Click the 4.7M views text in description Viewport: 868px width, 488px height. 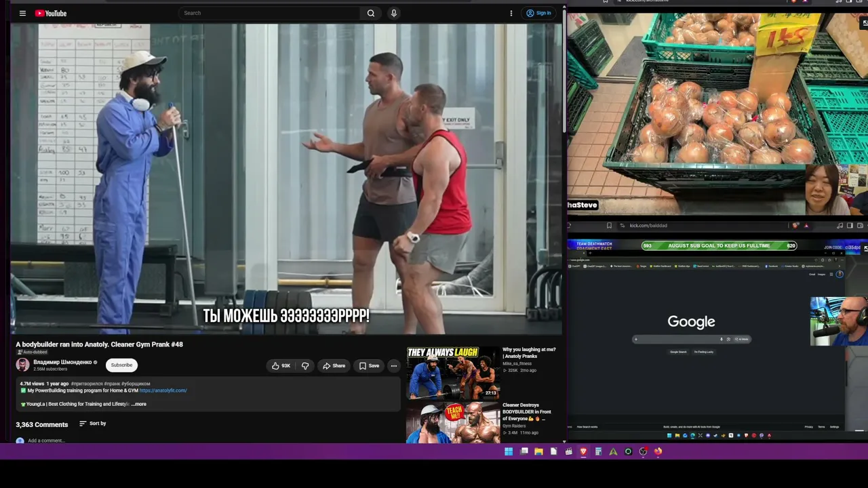click(x=32, y=384)
